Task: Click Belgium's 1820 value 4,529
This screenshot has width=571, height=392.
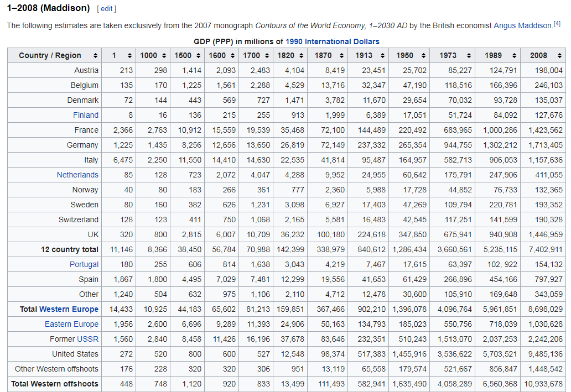Action: (x=294, y=85)
